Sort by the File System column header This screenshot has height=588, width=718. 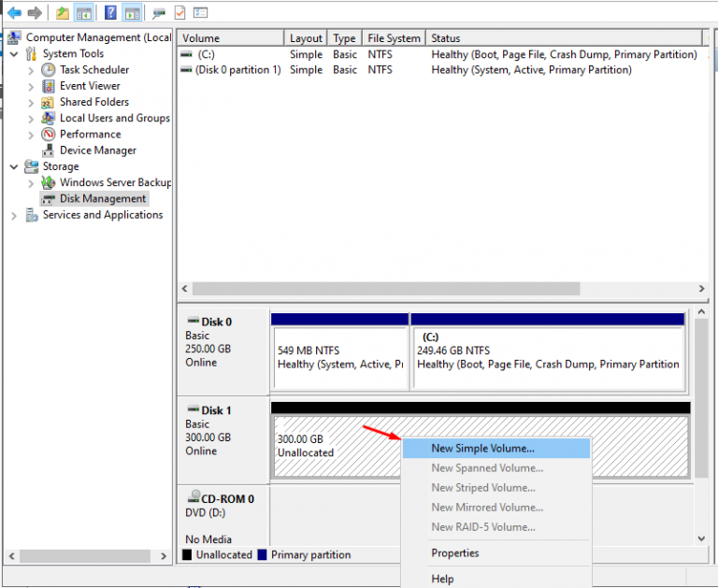(393, 38)
